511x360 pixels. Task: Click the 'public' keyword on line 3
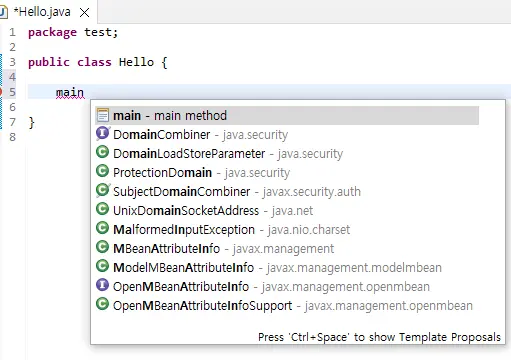tap(49, 62)
